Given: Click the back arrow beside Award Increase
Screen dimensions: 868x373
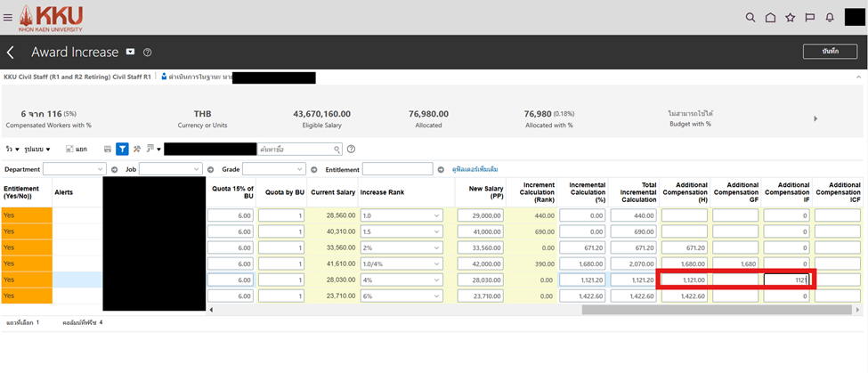Looking at the screenshot, I should point(11,52).
